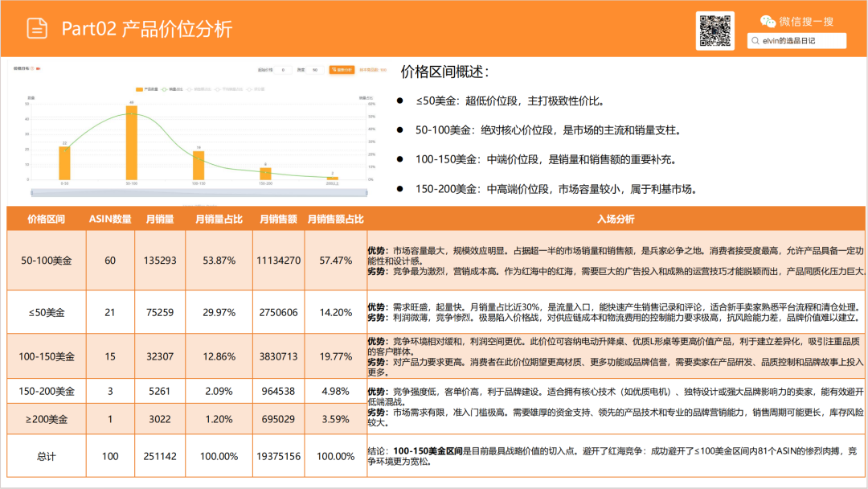Open the red video icon beside 价格分布
Screen dimensions: 868x489
pos(39,69)
